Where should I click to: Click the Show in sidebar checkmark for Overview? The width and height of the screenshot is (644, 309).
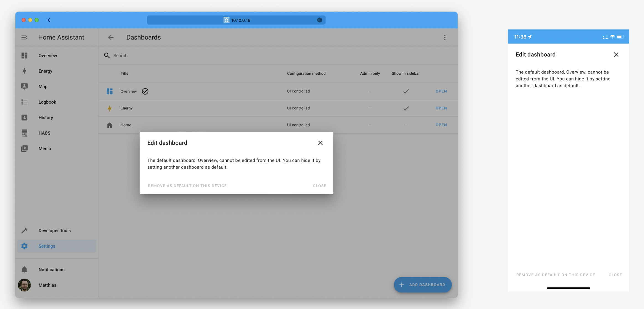[x=406, y=91]
